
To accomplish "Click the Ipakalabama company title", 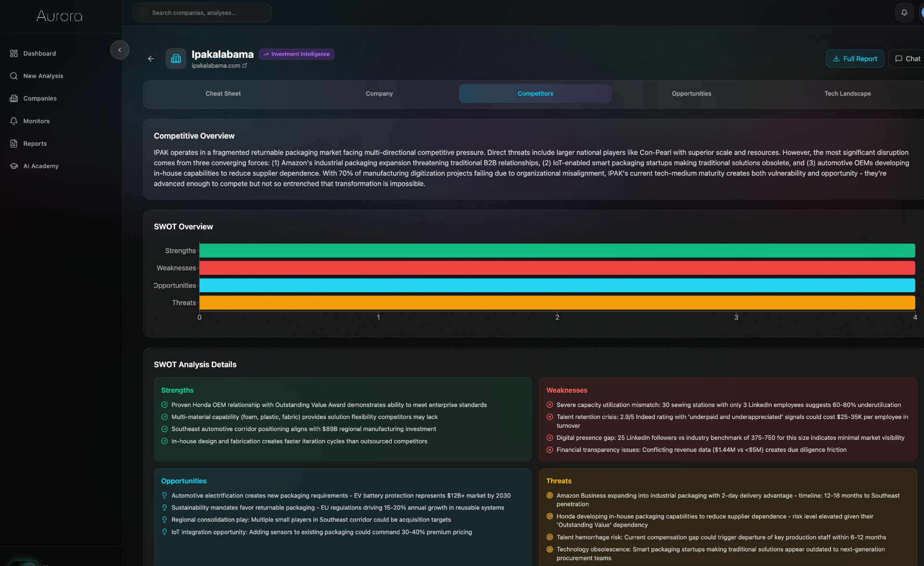I will click(x=222, y=54).
